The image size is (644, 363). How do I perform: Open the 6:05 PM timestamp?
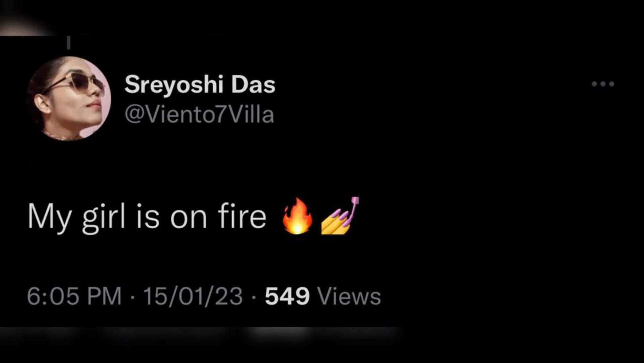click(x=74, y=296)
